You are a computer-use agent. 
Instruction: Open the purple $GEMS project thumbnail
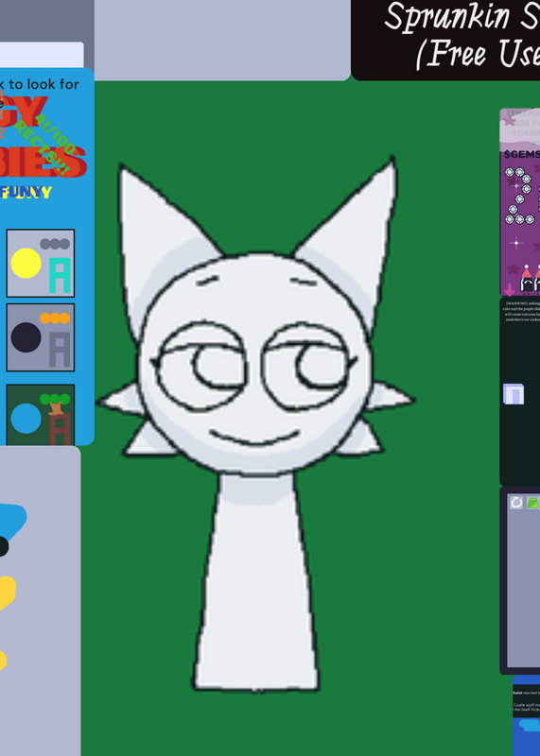[x=520, y=202]
